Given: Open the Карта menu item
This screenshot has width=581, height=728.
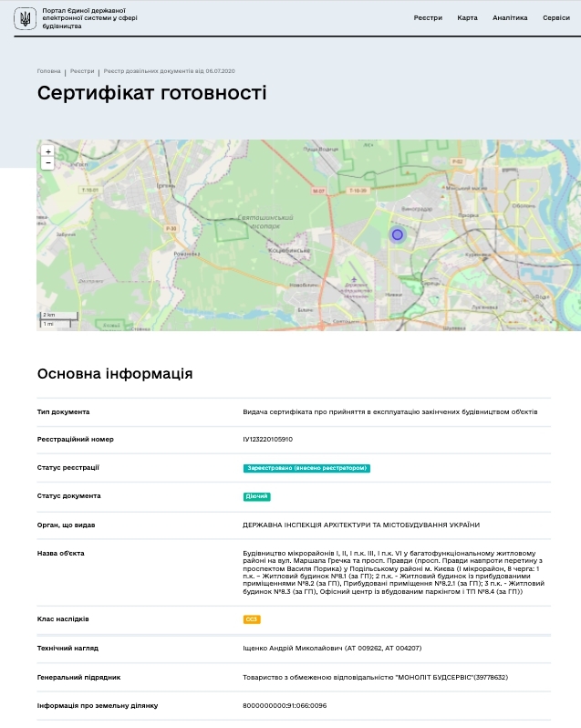Looking at the screenshot, I should point(467,17).
